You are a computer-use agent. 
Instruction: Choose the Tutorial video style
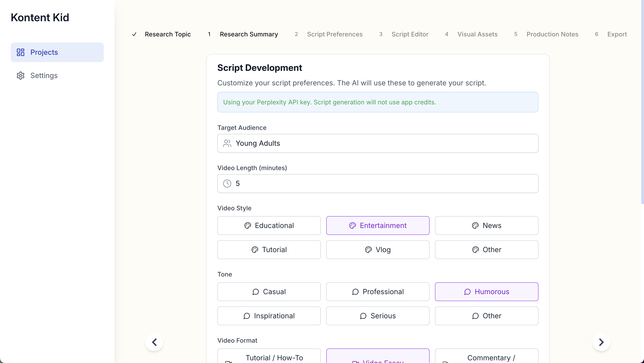(269, 250)
